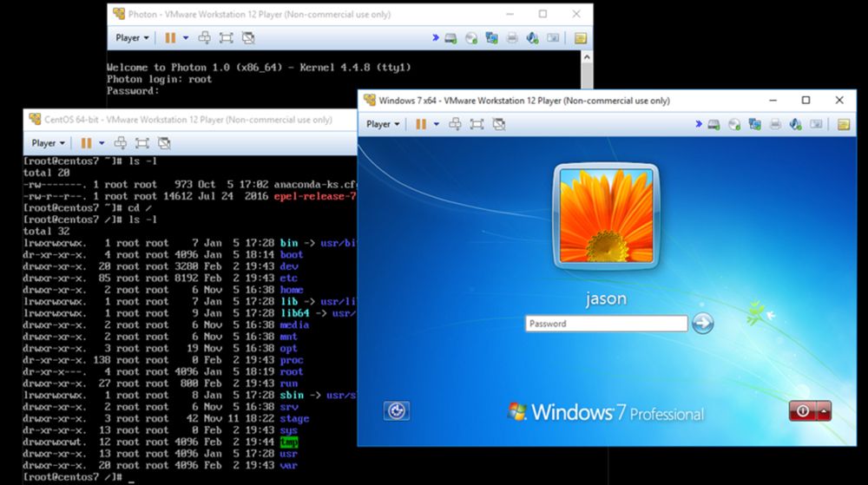Click network adapter icon in Photon window
868x485 pixels.
click(x=491, y=38)
